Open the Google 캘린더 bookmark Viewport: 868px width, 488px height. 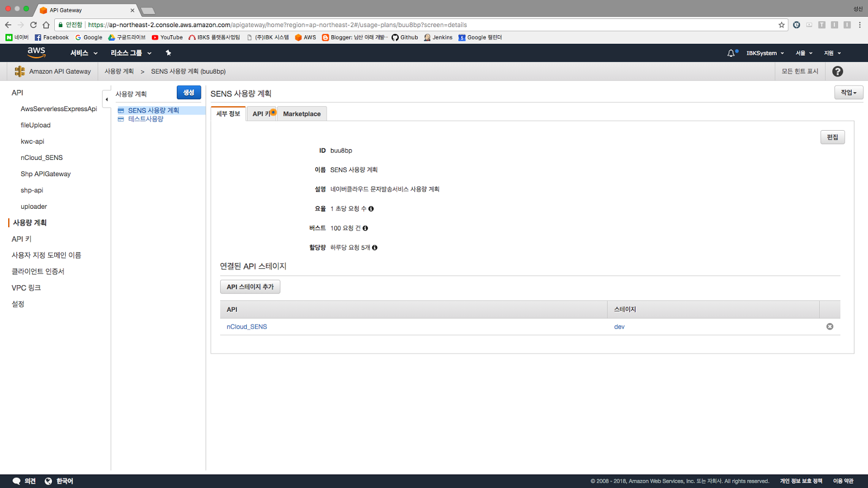(x=480, y=37)
